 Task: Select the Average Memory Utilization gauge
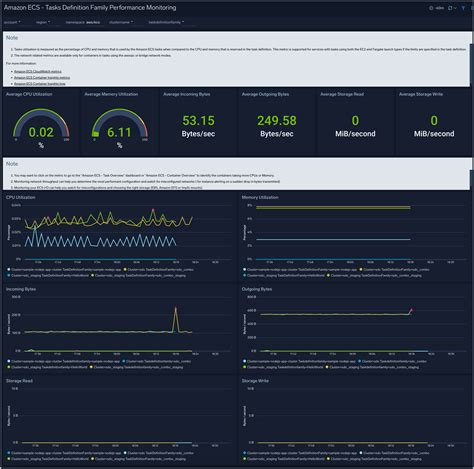(120, 123)
